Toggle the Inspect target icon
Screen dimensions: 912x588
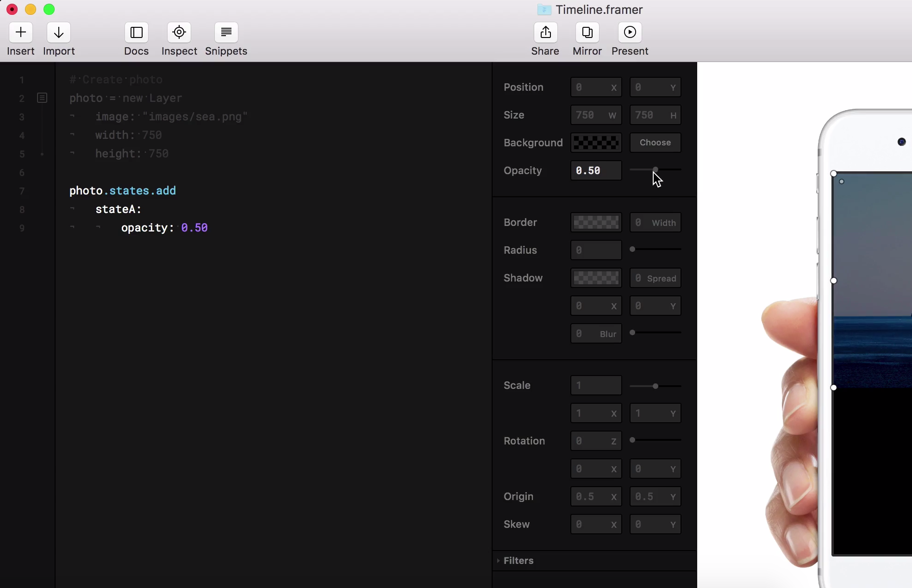[x=179, y=32]
